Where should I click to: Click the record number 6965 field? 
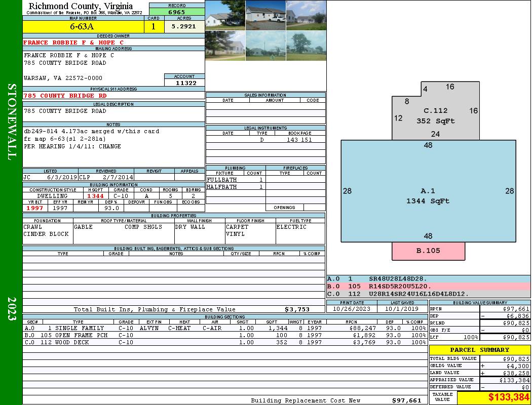(177, 12)
